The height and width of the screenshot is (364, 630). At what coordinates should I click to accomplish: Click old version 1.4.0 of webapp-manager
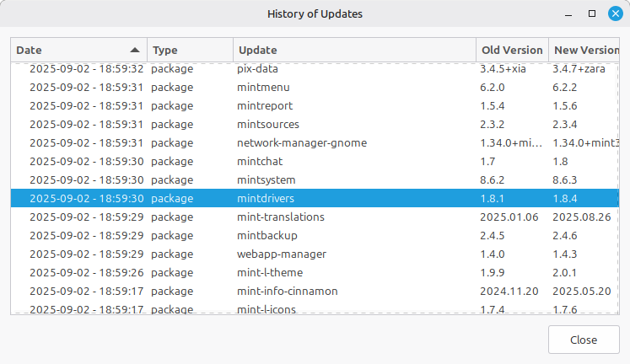[x=493, y=254]
